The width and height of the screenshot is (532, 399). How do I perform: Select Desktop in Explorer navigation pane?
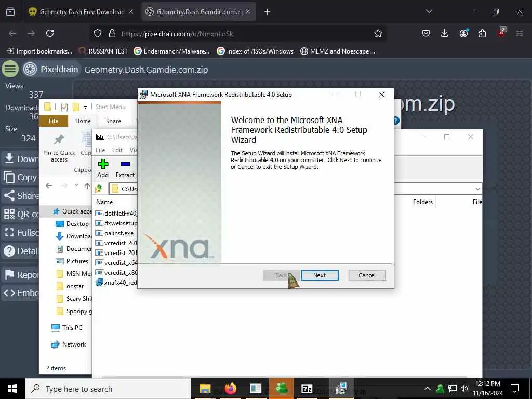coord(73,223)
